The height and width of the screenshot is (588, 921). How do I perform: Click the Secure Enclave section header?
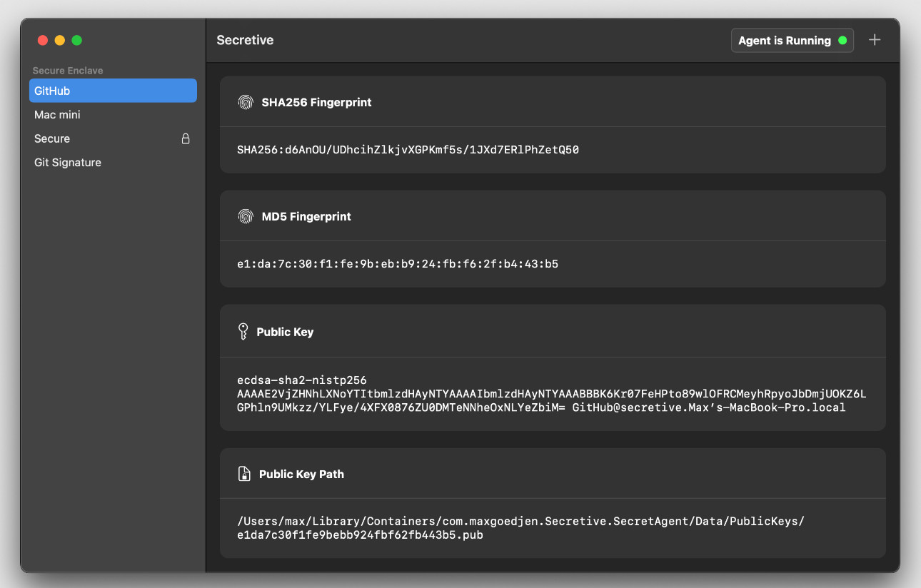tap(68, 71)
